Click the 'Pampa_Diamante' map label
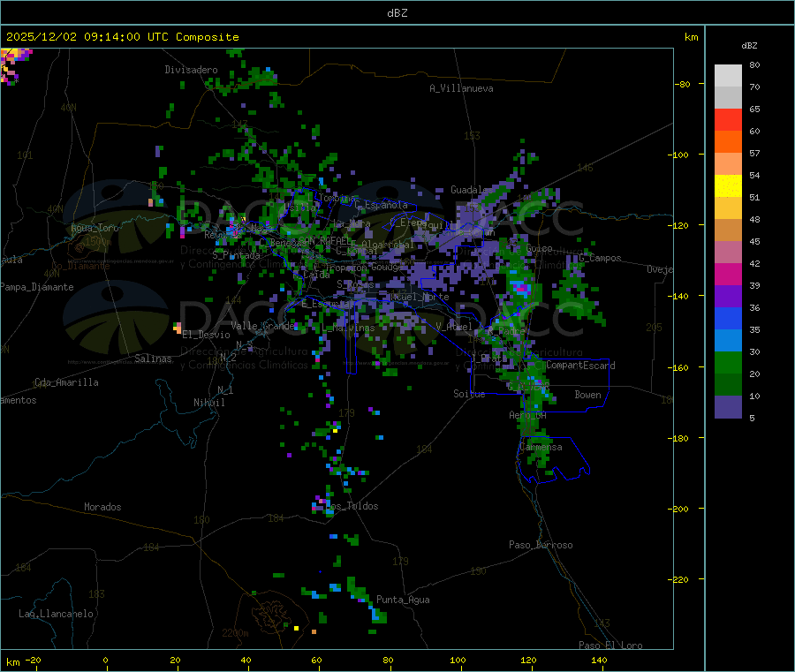 [37, 287]
